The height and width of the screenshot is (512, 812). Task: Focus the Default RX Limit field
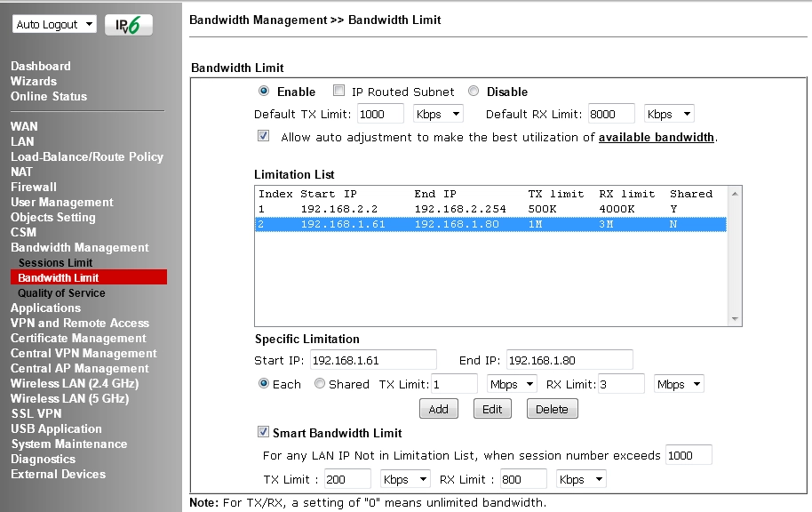[611, 114]
